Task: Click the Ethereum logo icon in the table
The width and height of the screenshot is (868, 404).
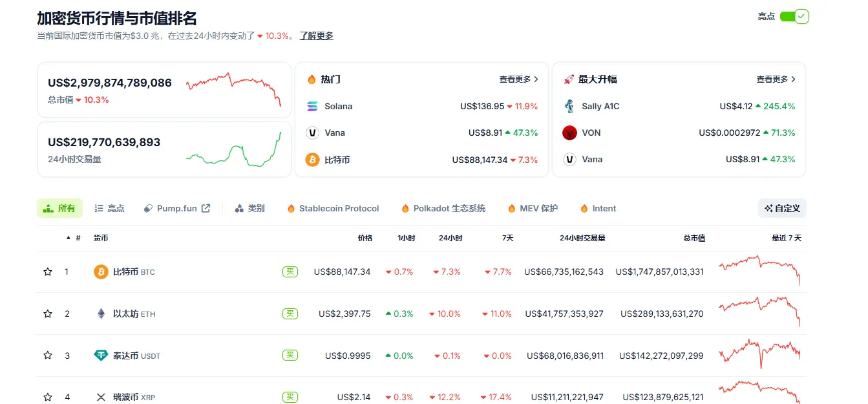Action: [101, 314]
